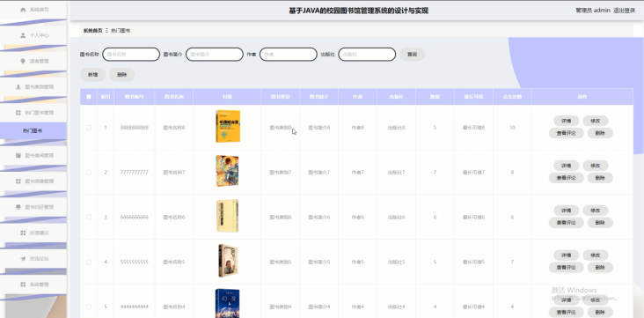Expand the 读者管理 sidebar menu
The height and width of the screenshot is (318, 644).
click(33, 61)
